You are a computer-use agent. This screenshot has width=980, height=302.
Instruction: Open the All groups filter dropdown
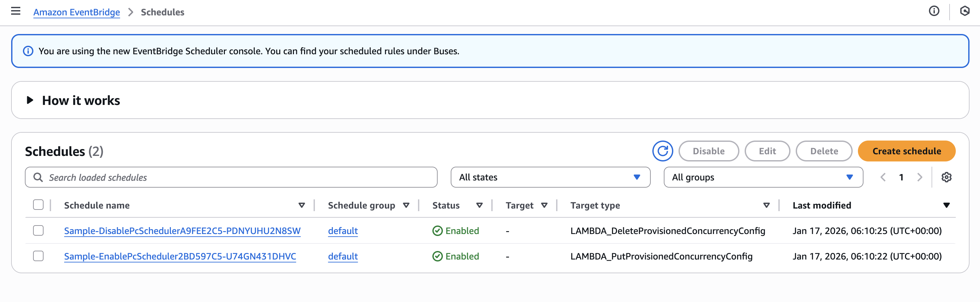point(763,177)
